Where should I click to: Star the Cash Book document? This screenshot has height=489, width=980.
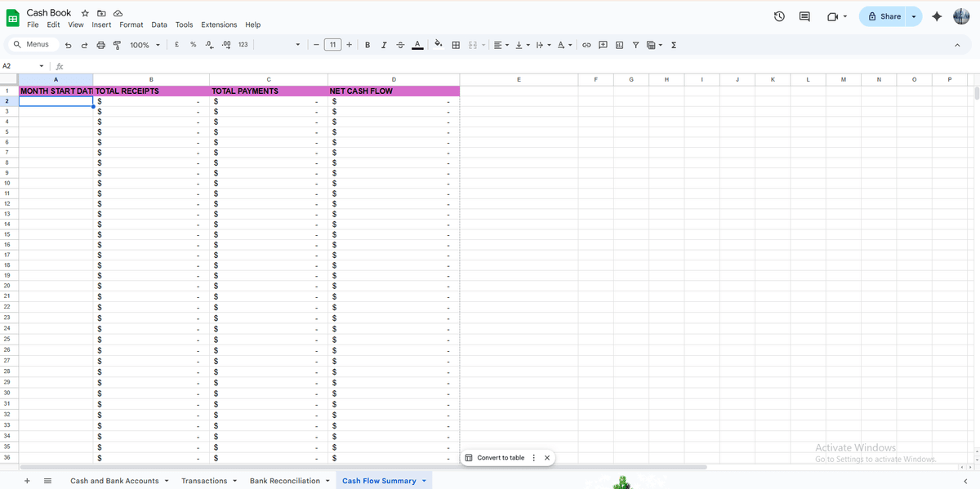[85, 13]
